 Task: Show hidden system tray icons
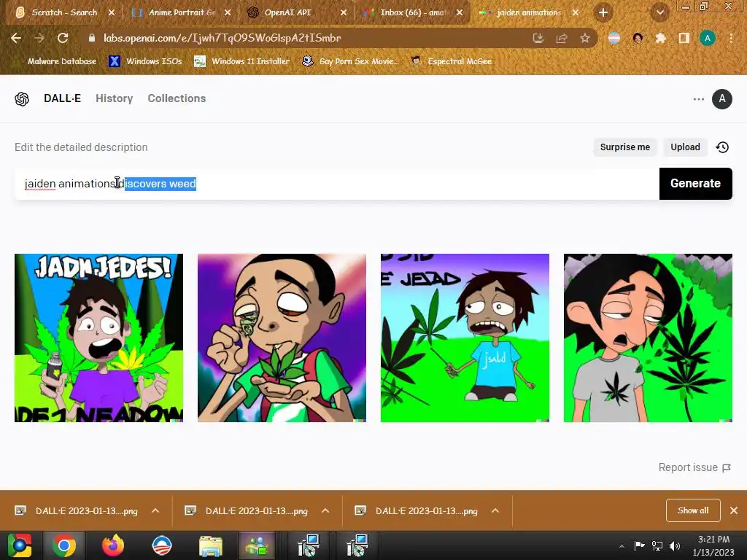pyautogui.click(x=622, y=546)
